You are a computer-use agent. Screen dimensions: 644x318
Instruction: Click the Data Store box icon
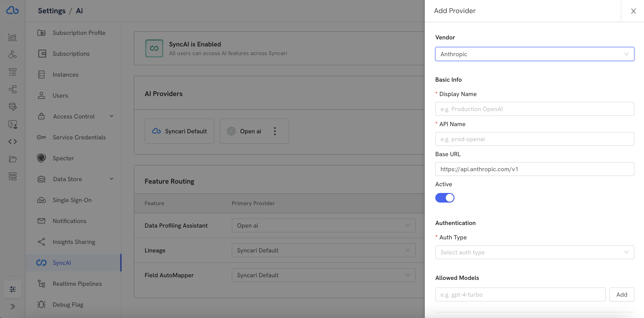41,179
